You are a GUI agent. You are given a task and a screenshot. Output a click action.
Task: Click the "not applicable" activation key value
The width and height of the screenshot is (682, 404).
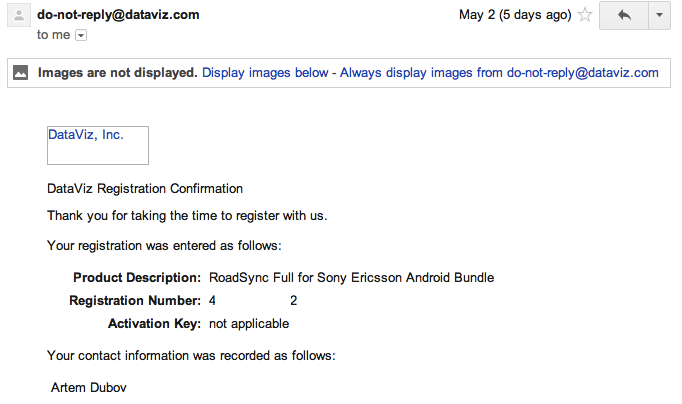tap(249, 323)
